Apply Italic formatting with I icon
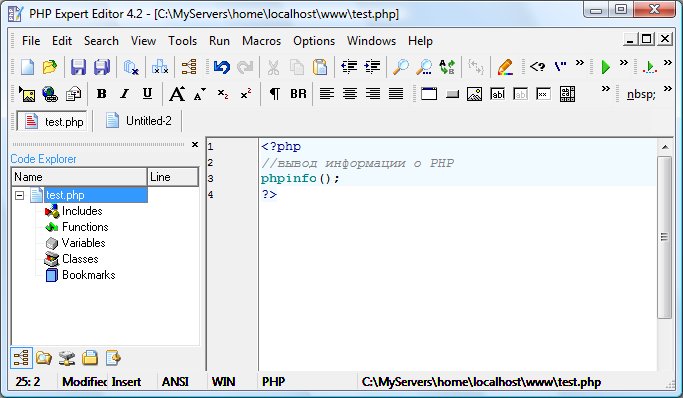The height and width of the screenshot is (398, 683). coord(125,94)
